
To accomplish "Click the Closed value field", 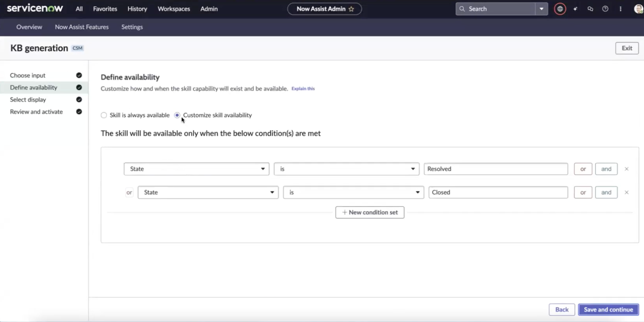I will click(x=498, y=192).
